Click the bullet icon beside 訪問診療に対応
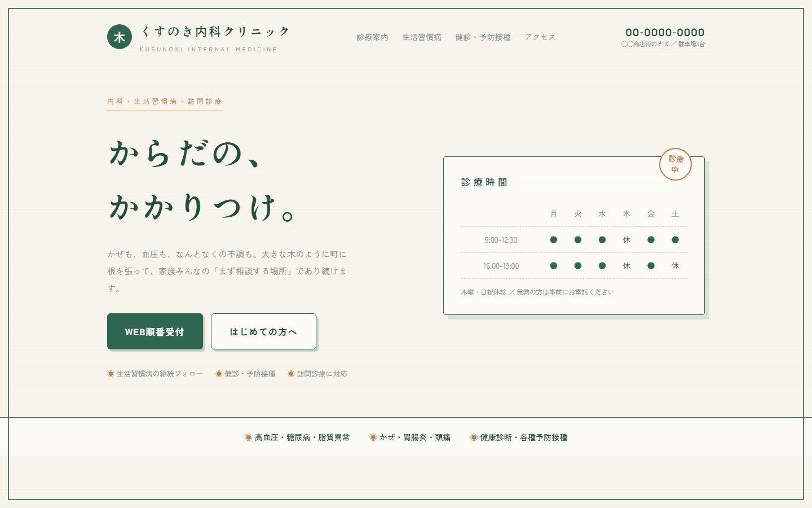This screenshot has width=812, height=508. (x=291, y=374)
